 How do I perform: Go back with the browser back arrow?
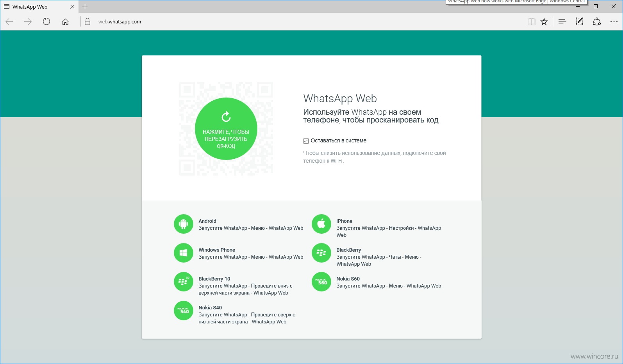point(9,22)
